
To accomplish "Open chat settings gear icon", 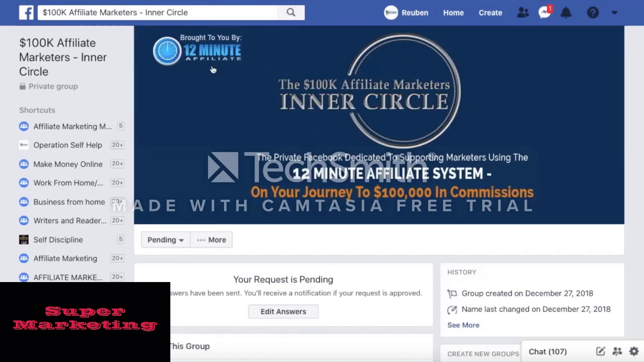I will pyautogui.click(x=634, y=351).
